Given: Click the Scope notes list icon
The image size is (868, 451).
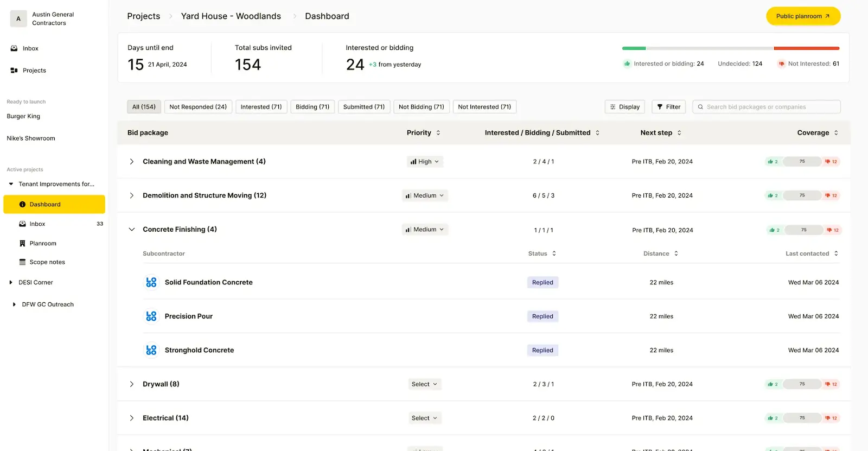Looking at the screenshot, I should (22, 262).
